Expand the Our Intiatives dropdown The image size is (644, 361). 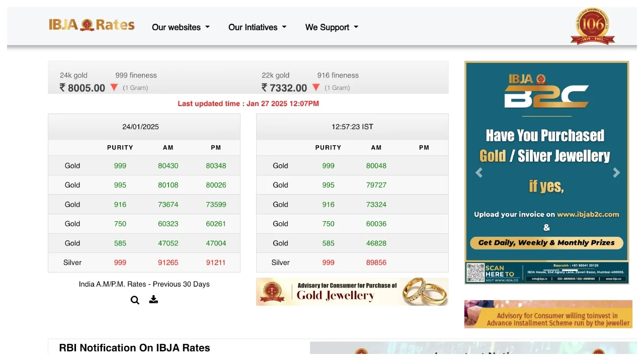tap(258, 27)
